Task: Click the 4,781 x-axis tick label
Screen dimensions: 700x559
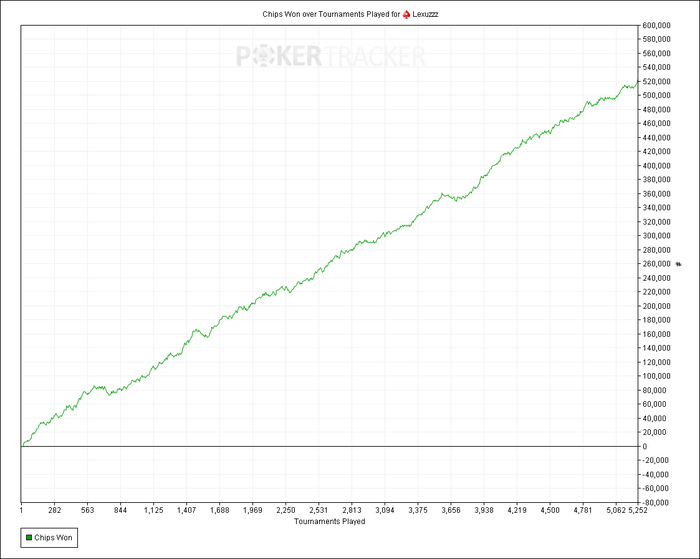Action: (x=583, y=510)
